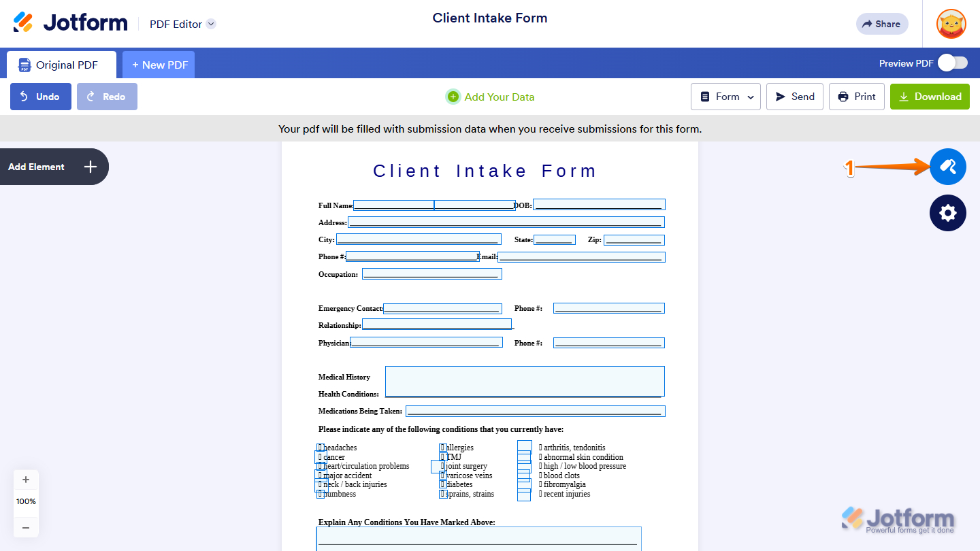Viewport: 980px width, 551px height.
Task: Select the Medications Being Taken field
Action: 536,411
